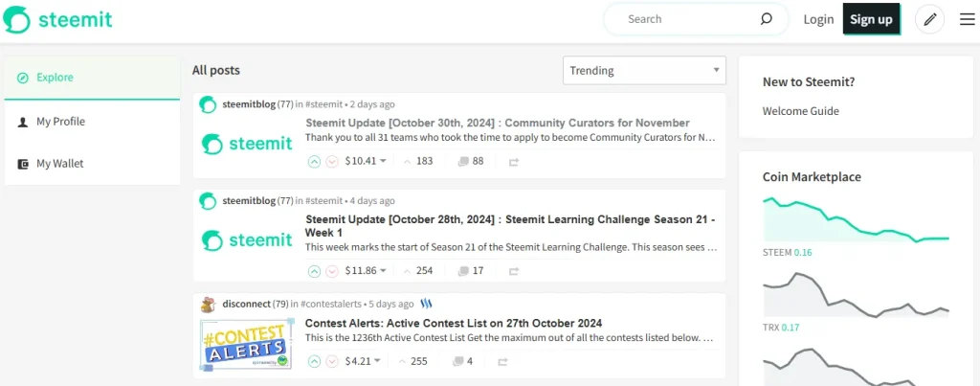Open My Wallet from the sidebar
Viewport: 980px width, 386px height.
(x=92, y=164)
